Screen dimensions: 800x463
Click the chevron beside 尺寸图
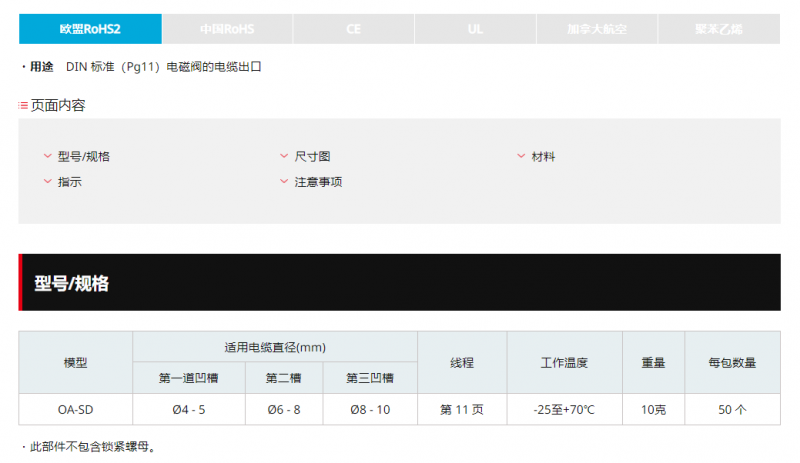284,156
